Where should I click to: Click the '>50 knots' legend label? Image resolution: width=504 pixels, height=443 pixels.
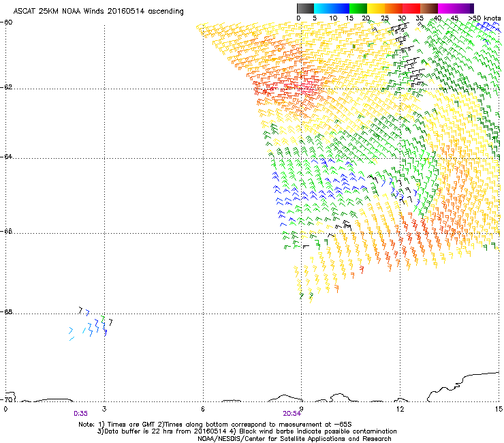[x=484, y=18]
